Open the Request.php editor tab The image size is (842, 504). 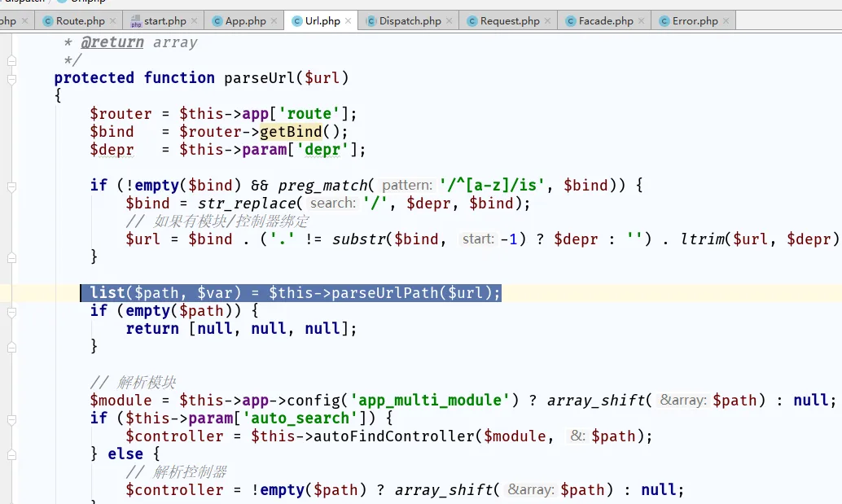click(509, 20)
